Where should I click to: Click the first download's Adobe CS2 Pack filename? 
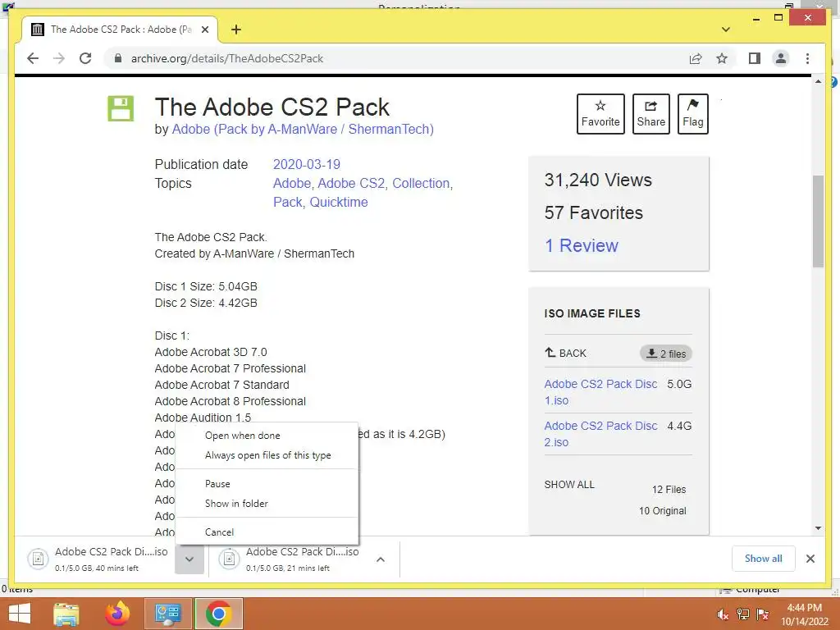[112, 552]
